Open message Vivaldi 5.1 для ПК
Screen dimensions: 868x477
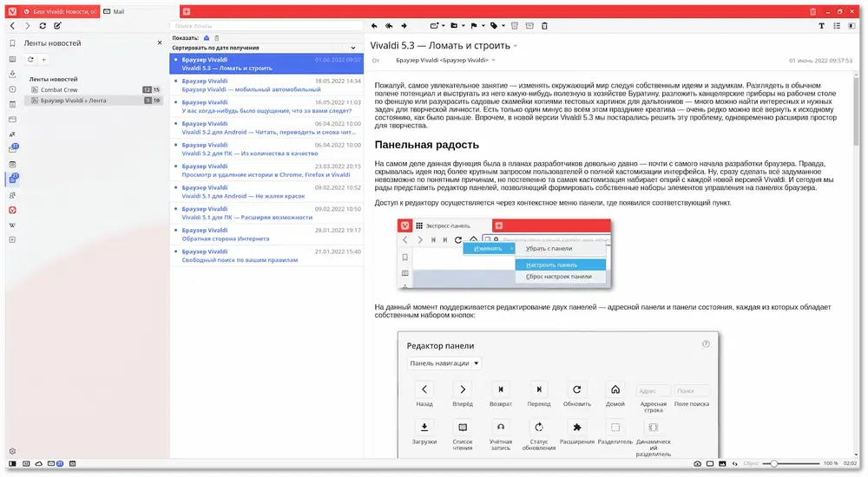[266, 213]
